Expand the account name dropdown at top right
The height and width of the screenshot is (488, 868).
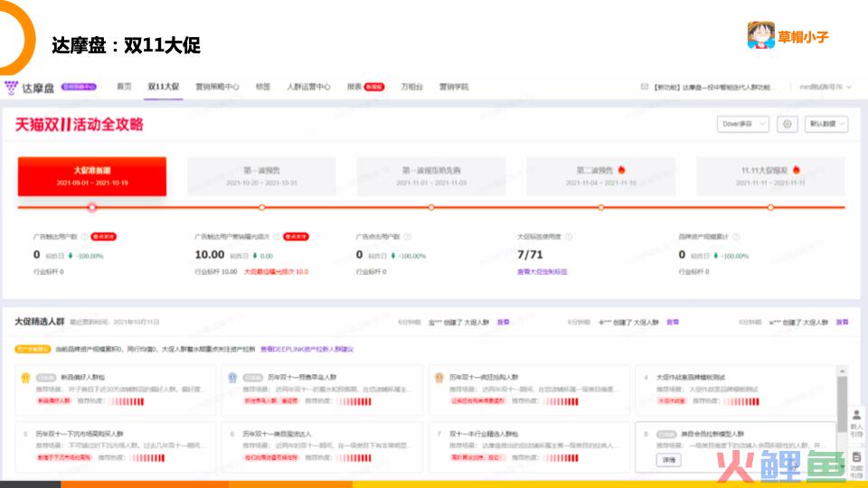(x=825, y=87)
